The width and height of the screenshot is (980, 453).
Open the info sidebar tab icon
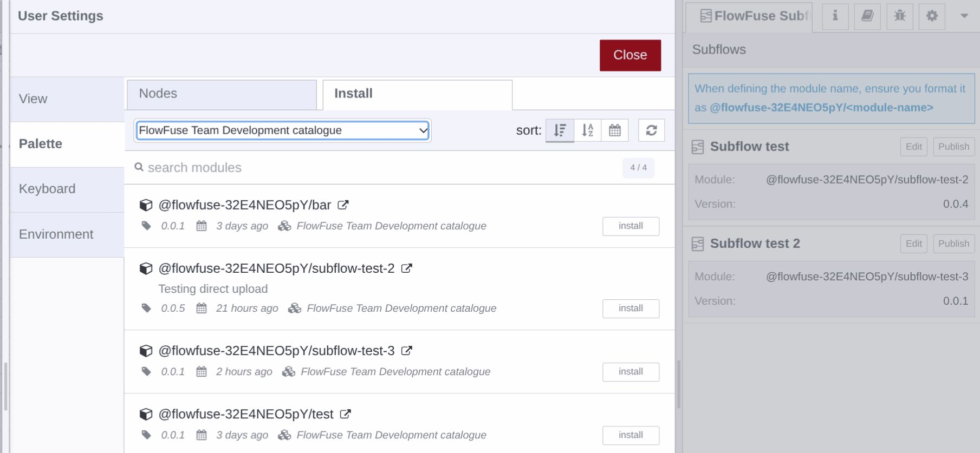835,16
